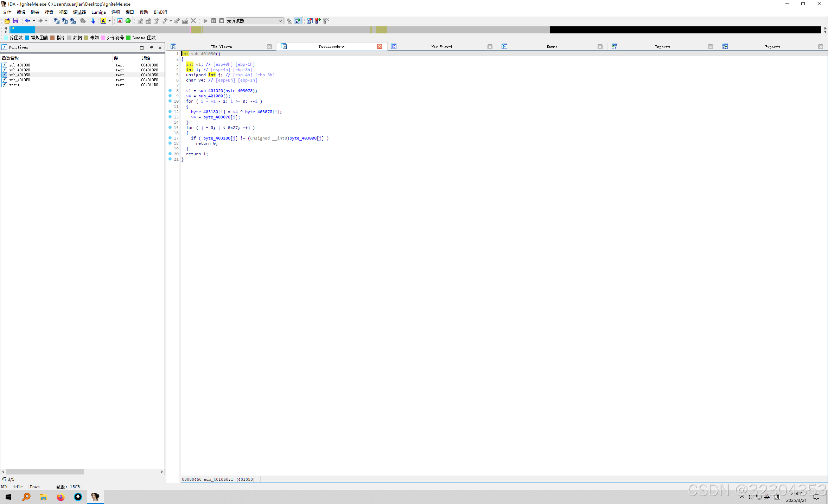Screen dimensions: 828x504
Task: Click the sub_401000 call in line 9
Action: click(211, 96)
